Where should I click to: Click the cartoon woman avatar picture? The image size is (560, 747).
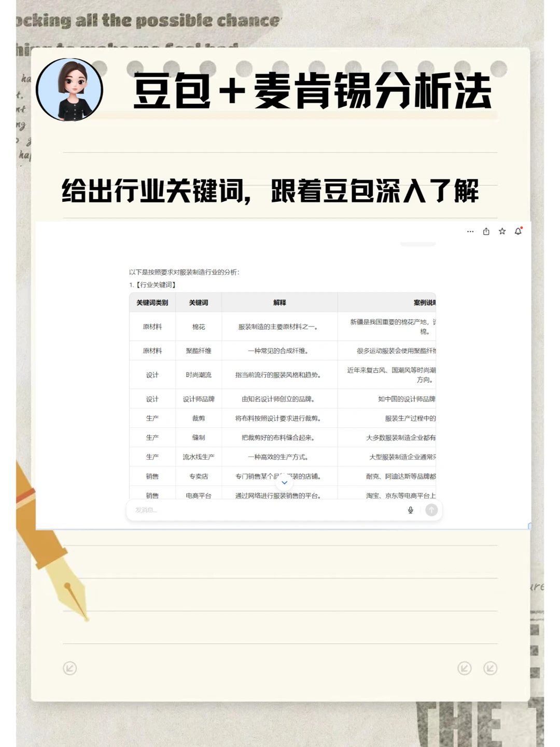pyautogui.click(x=70, y=90)
